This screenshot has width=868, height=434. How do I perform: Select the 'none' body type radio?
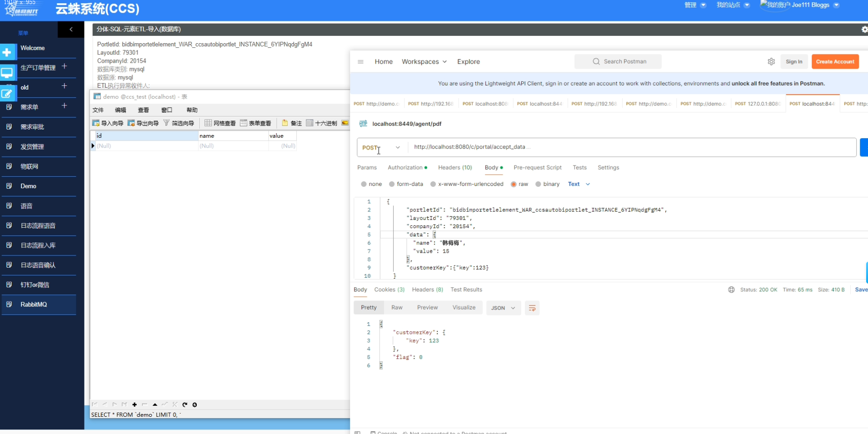click(364, 184)
